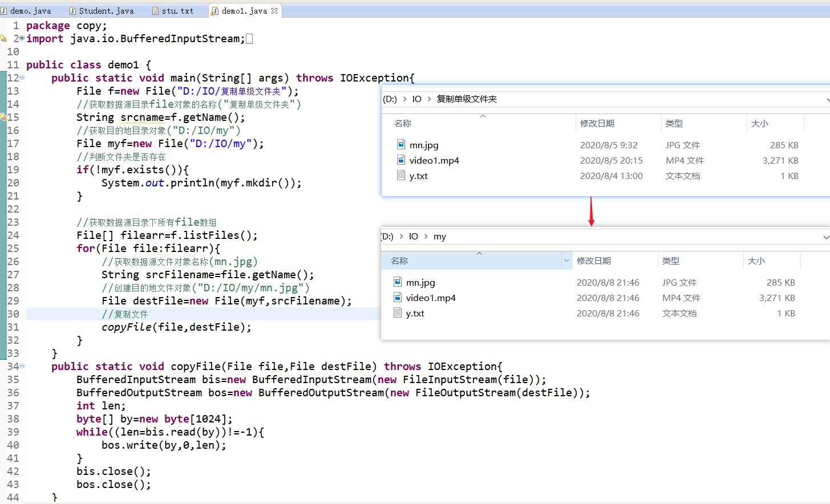The width and height of the screenshot is (830, 504).
Task: Open the stu.txt tab
Action: (x=173, y=11)
